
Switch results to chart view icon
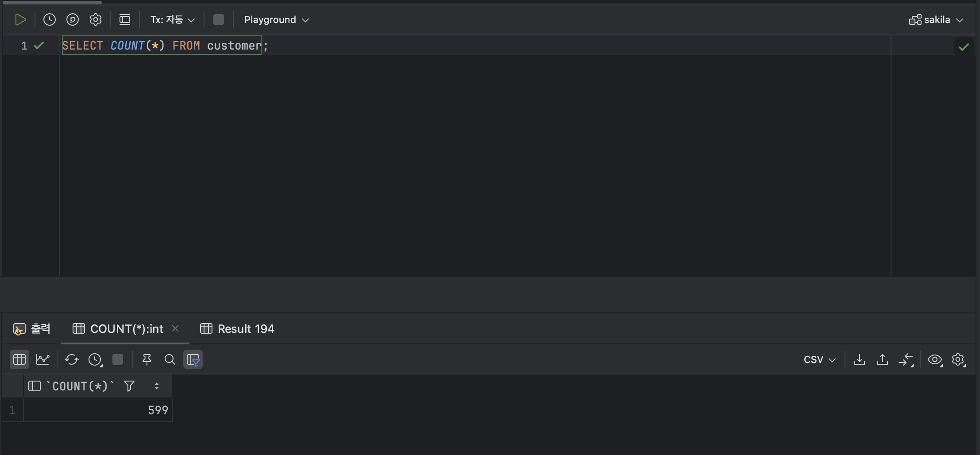(x=43, y=359)
